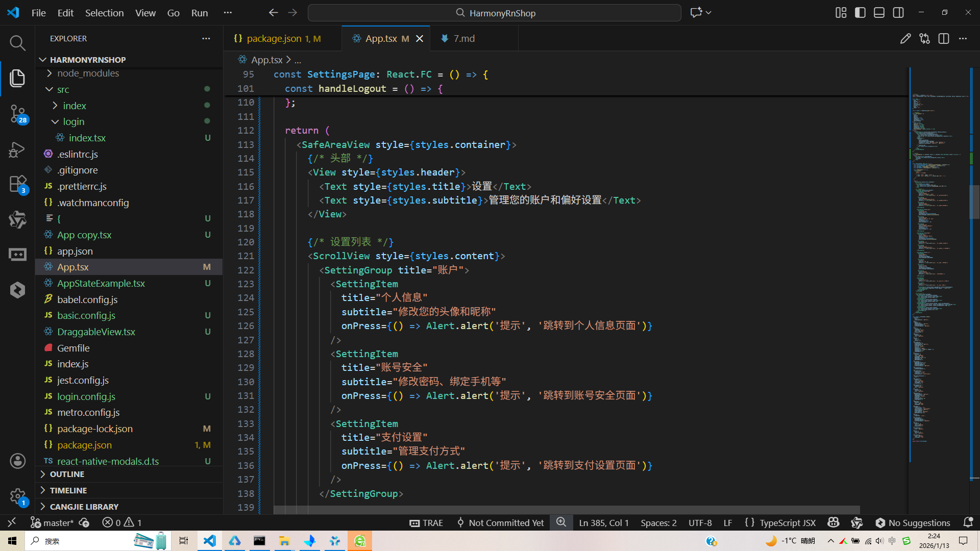
Task: Toggle the bottom Panel visibility
Action: point(879,13)
